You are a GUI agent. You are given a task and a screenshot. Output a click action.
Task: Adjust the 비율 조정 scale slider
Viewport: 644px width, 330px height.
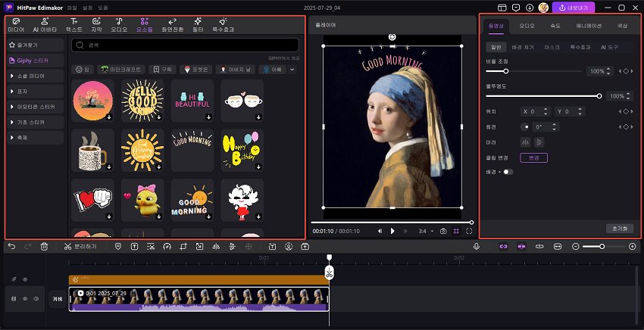pyautogui.click(x=534, y=71)
